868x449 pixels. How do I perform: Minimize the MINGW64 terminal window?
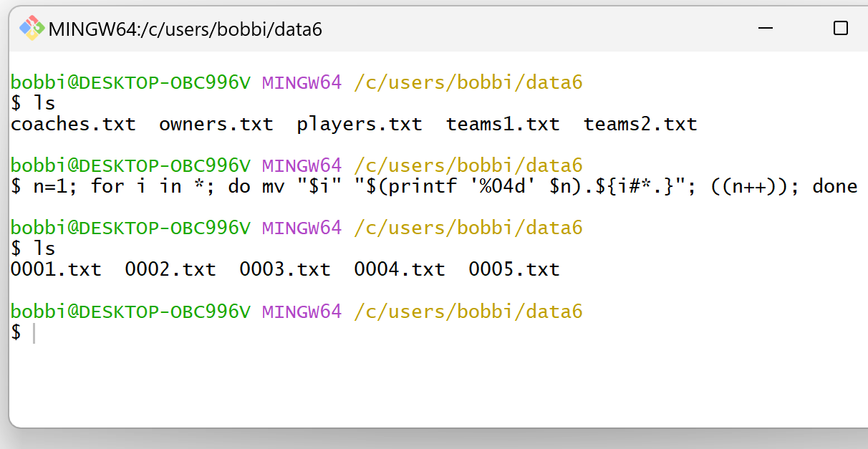pos(767,28)
